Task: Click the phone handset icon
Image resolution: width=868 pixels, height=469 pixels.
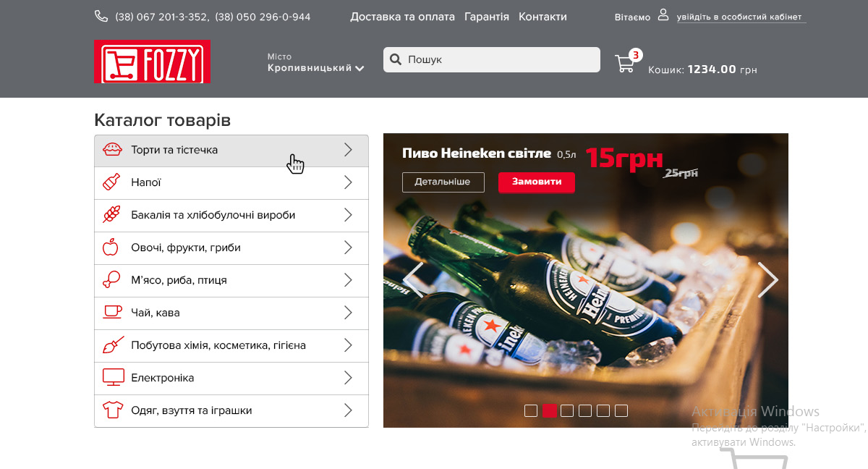Action: pos(101,16)
